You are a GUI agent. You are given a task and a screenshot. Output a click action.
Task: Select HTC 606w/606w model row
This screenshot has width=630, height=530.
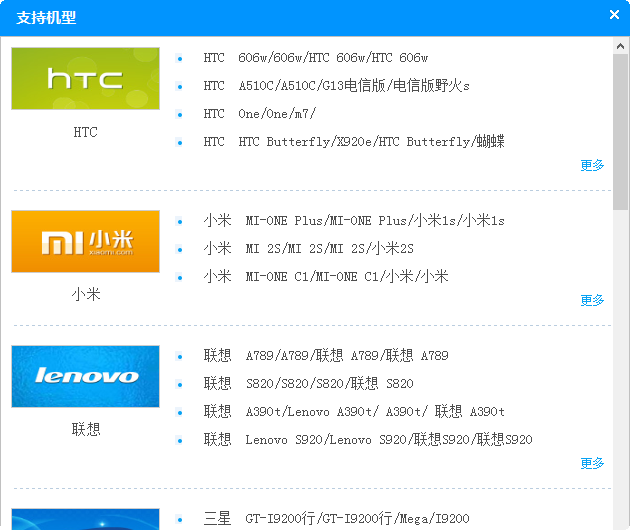tap(316, 58)
